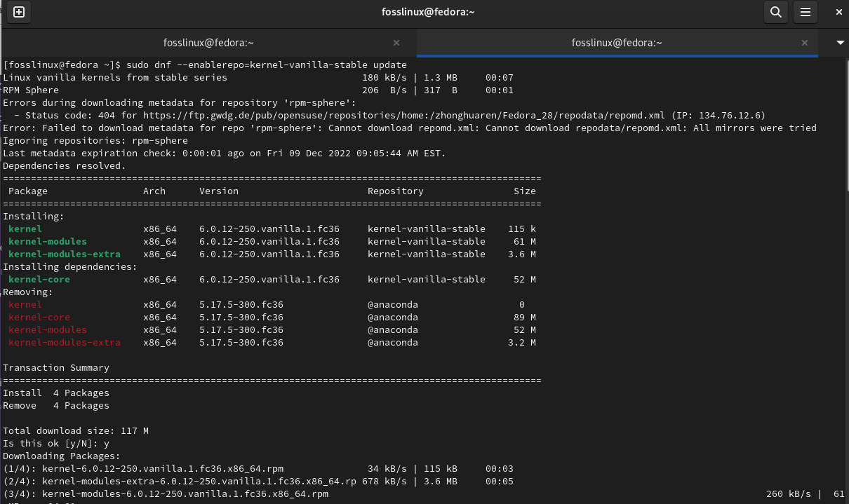Open a new terminal tab with the plus icon
The width and height of the screenshot is (849, 504).
click(x=19, y=12)
